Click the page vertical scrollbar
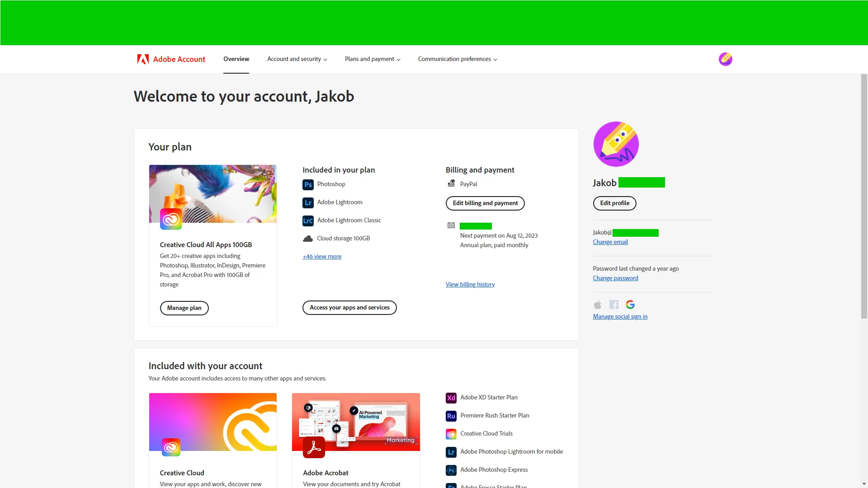This screenshot has height=488, width=868. click(x=864, y=197)
